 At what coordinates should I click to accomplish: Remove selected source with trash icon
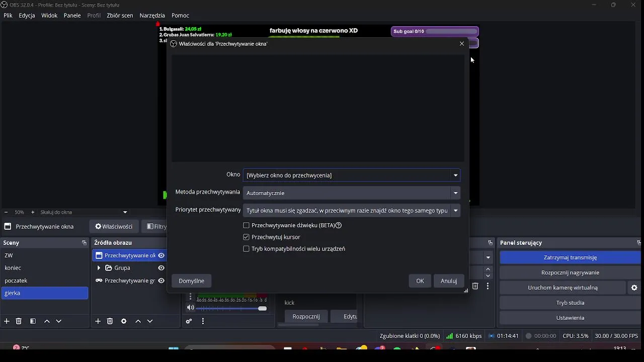(110, 321)
